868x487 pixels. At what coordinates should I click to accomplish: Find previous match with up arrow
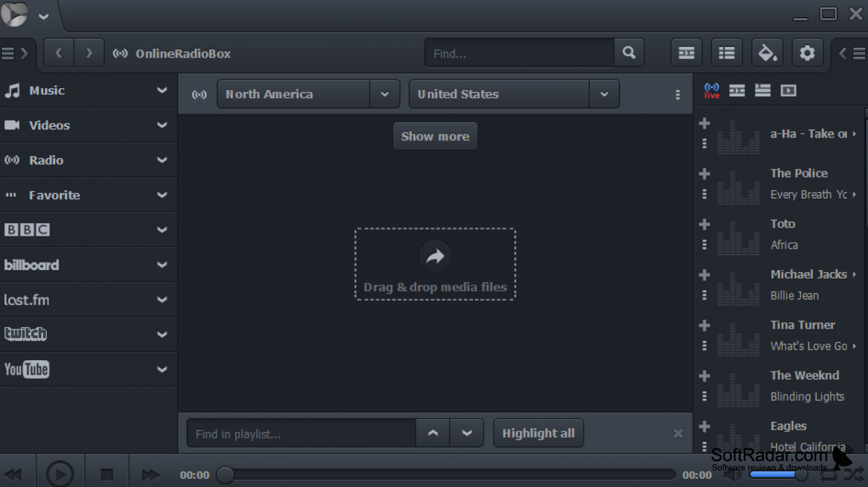pyautogui.click(x=433, y=433)
